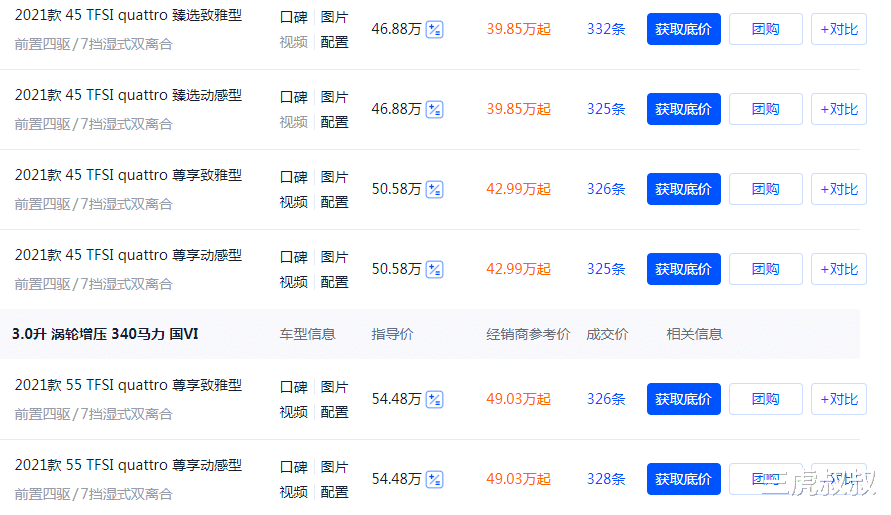
Task: Open 口碑 for 45 TFSI 尊享致雅型
Action: (x=294, y=177)
